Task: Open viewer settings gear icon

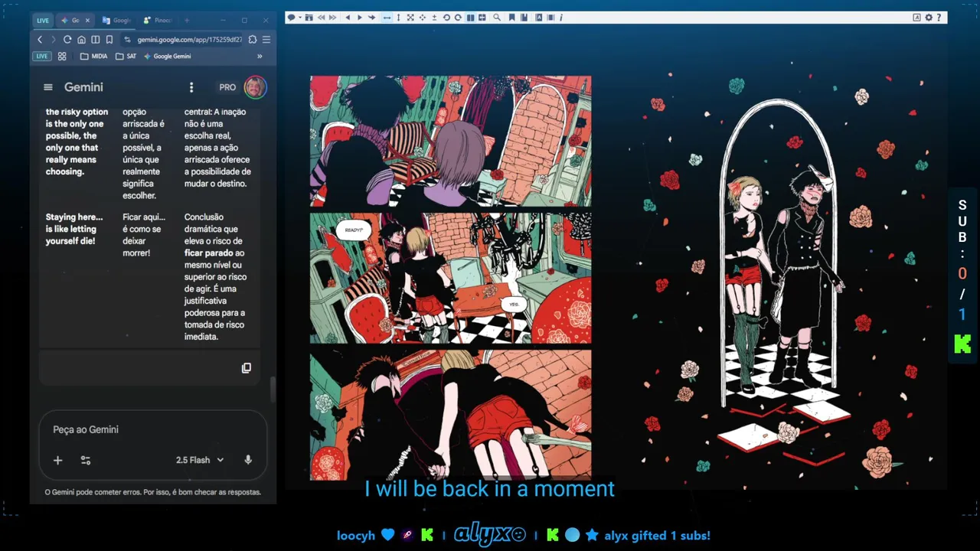Action: pyautogui.click(x=929, y=18)
